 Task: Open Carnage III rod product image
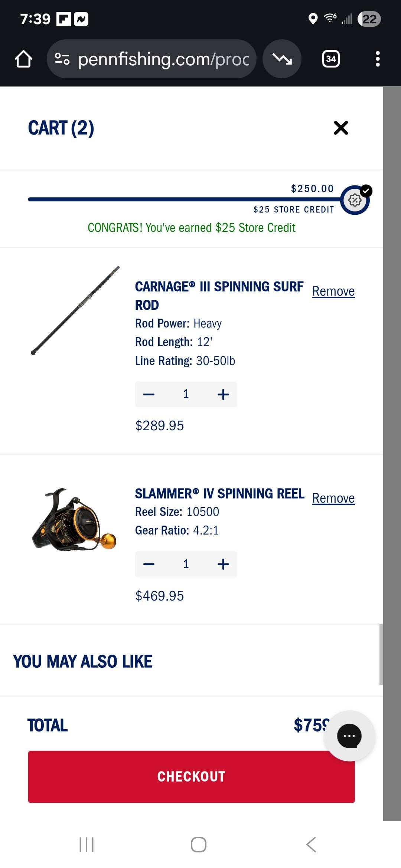coord(75,310)
